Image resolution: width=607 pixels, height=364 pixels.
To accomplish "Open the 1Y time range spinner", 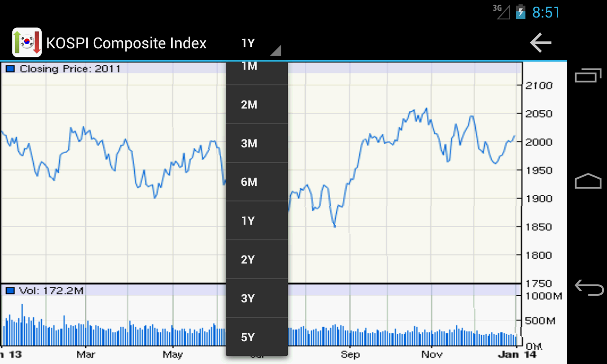I will click(248, 43).
